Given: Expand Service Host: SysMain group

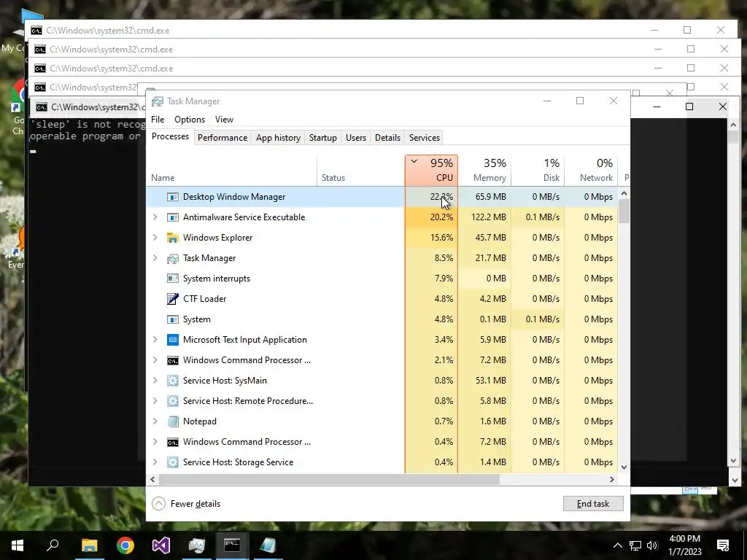Looking at the screenshot, I should 155,381.
